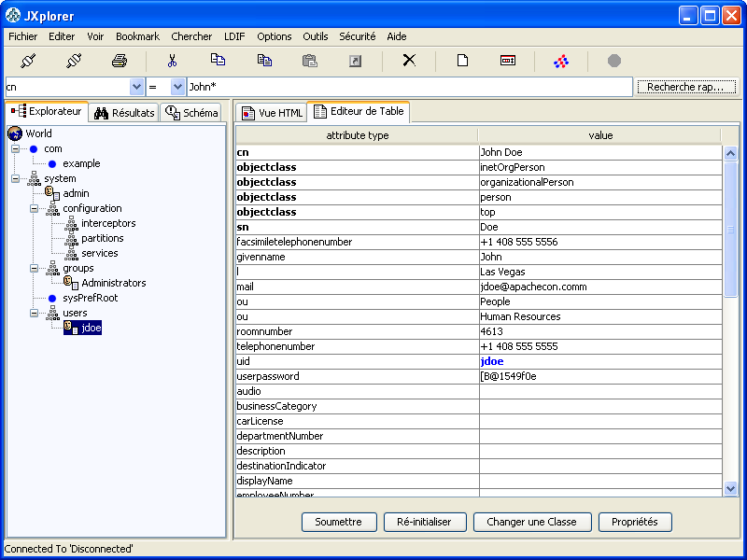Click the paste alias shortcut icon
This screenshot has height=560, width=747.
tap(356, 61)
